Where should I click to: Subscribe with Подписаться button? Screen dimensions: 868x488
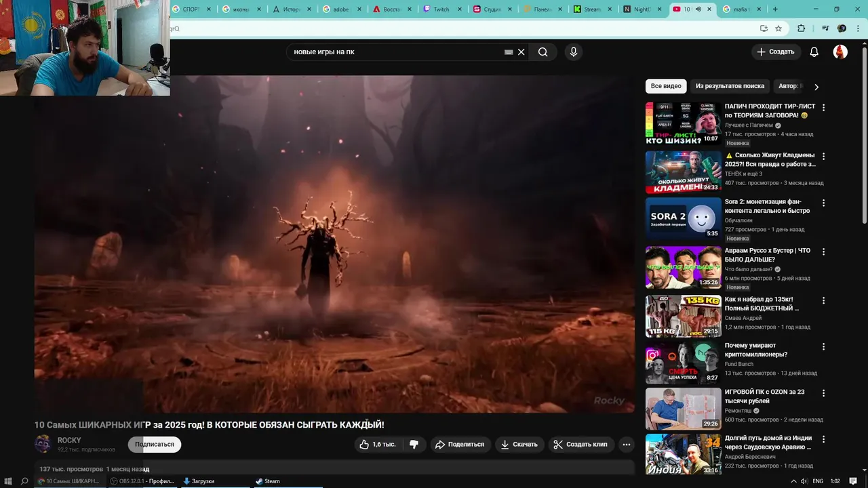(x=155, y=445)
